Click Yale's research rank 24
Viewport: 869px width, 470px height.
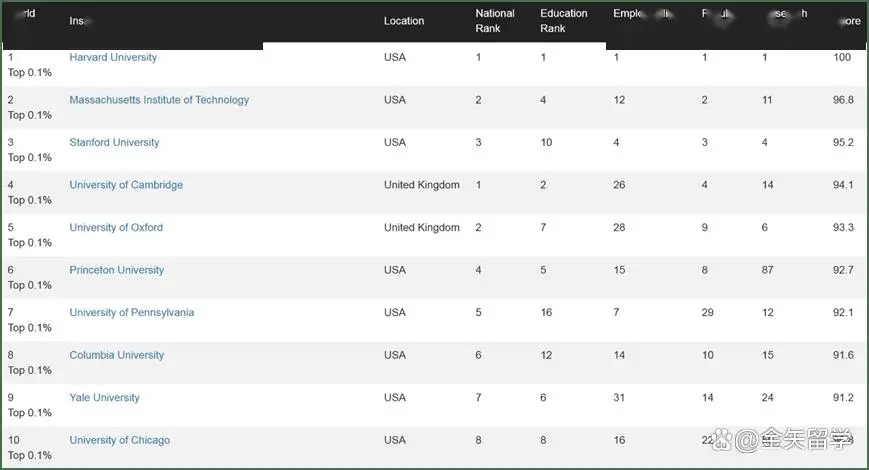pos(768,397)
